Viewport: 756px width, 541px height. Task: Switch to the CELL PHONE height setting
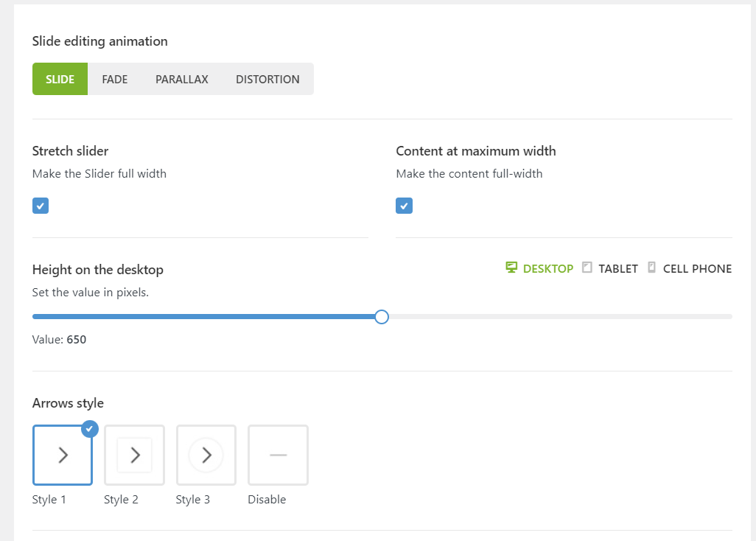[697, 269]
